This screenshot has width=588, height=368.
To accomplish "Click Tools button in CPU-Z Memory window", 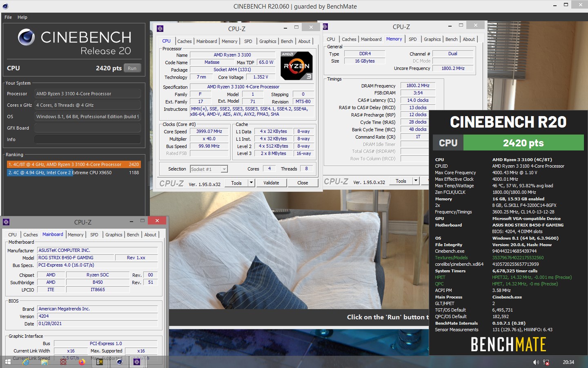I will tap(401, 181).
